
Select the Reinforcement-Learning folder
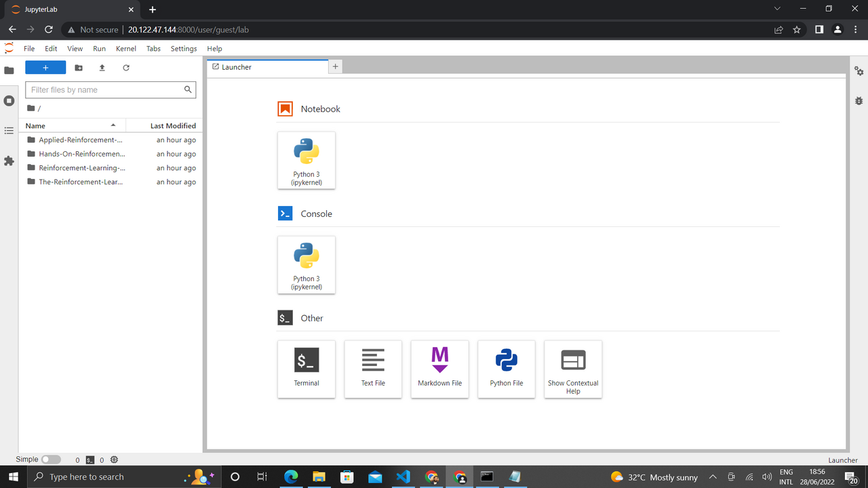pyautogui.click(x=111, y=168)
